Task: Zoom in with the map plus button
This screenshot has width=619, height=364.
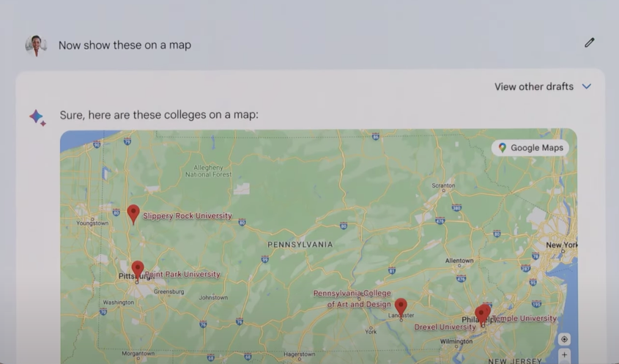Action: 564,355
